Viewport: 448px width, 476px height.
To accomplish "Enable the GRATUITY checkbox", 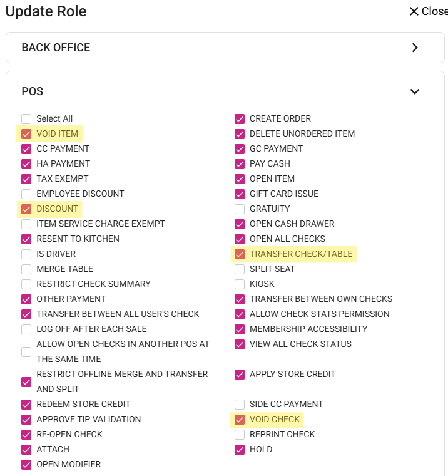I will (240, 209).
